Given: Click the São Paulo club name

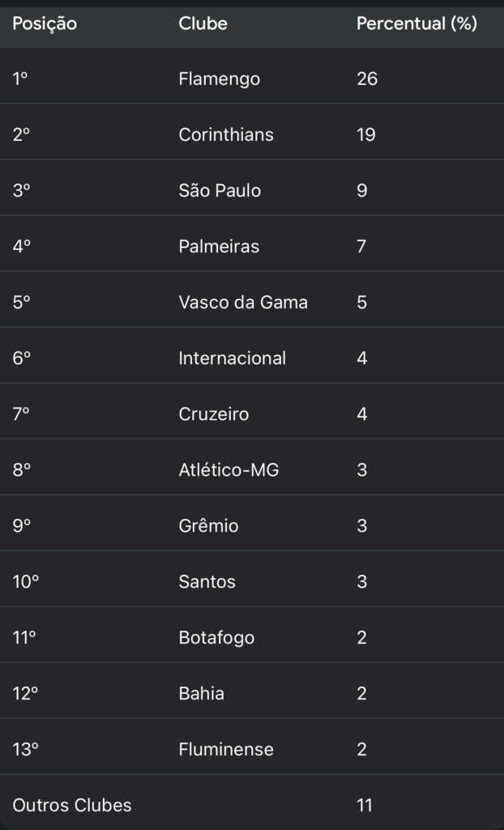Looking at the screenshot, I should [x=220, y=190].
